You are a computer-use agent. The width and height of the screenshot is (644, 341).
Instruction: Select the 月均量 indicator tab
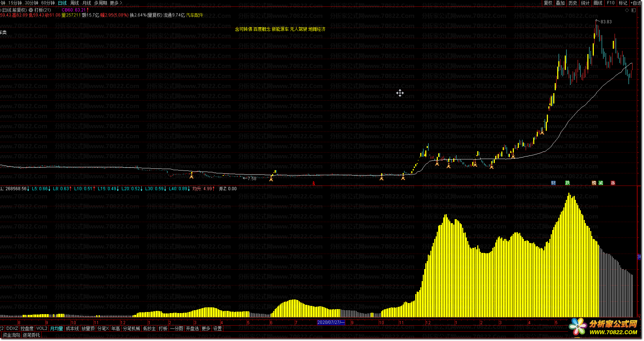57,328
